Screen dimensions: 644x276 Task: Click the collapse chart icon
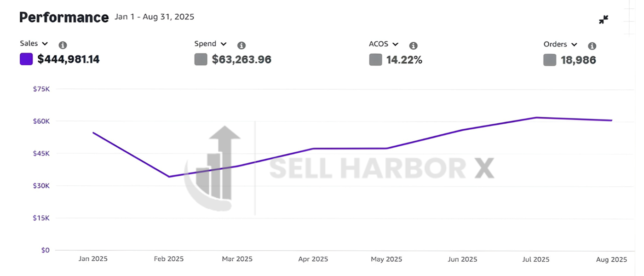pos(604,20)
